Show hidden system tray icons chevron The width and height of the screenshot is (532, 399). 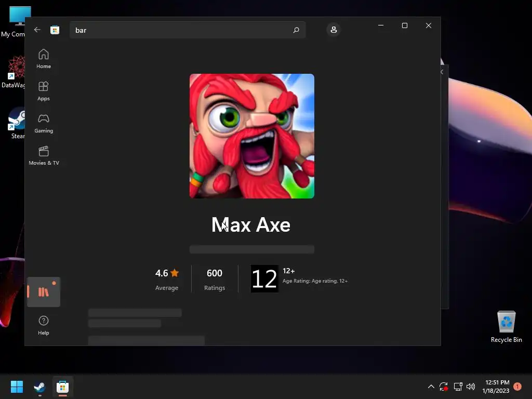(431, 387)
